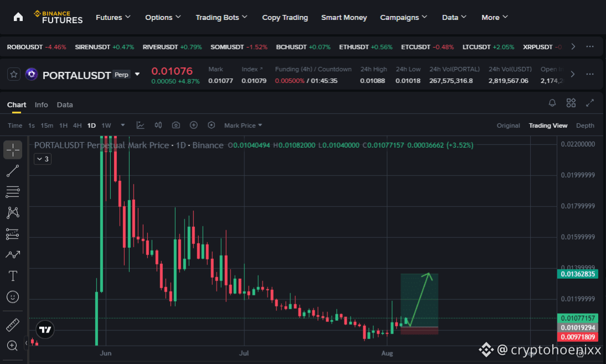Select the 1H interval

pos(63,126)
